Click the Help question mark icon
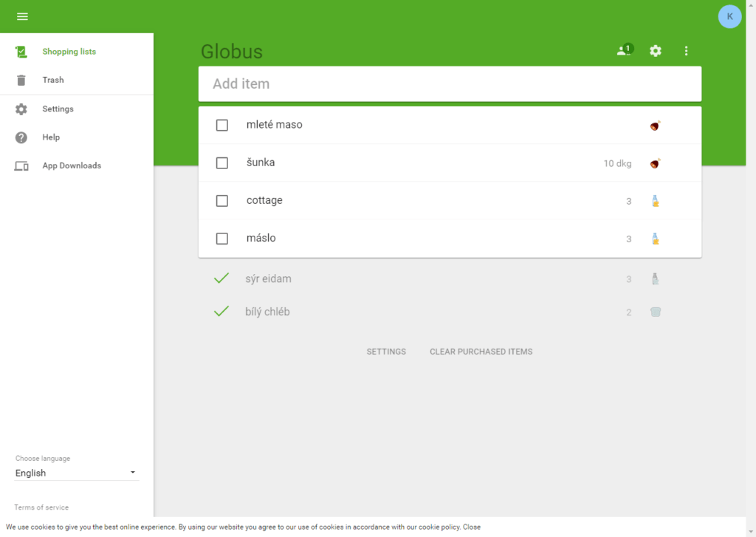 pos(21,137)
